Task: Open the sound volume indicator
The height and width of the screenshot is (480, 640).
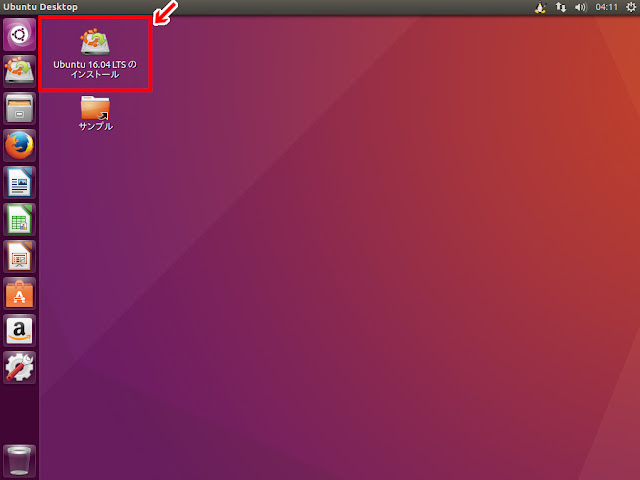Action: [x=580, y=7]
